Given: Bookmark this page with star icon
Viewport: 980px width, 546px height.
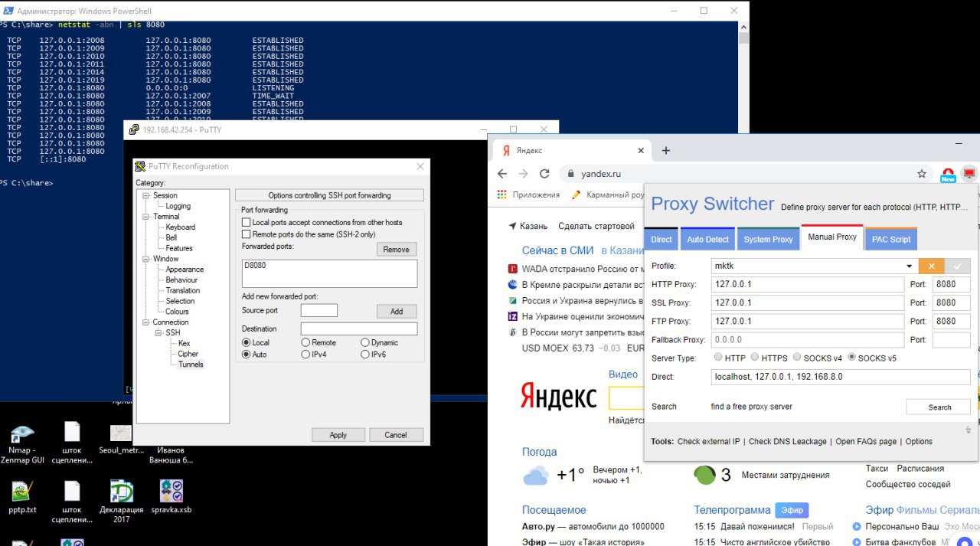Looking at the screenshot, I should tap(922, 174).
